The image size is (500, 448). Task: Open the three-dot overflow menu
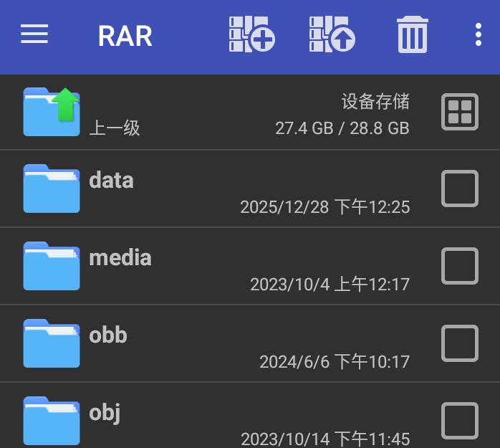(478, 35)
